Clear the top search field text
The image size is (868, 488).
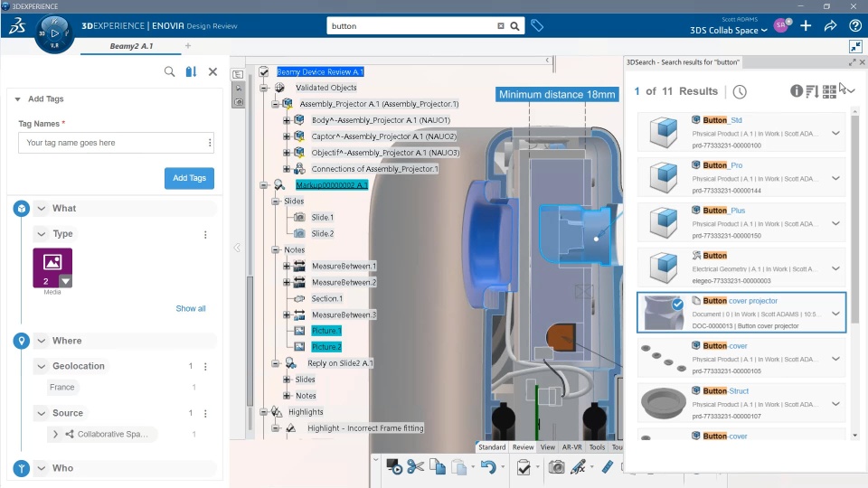501,26
